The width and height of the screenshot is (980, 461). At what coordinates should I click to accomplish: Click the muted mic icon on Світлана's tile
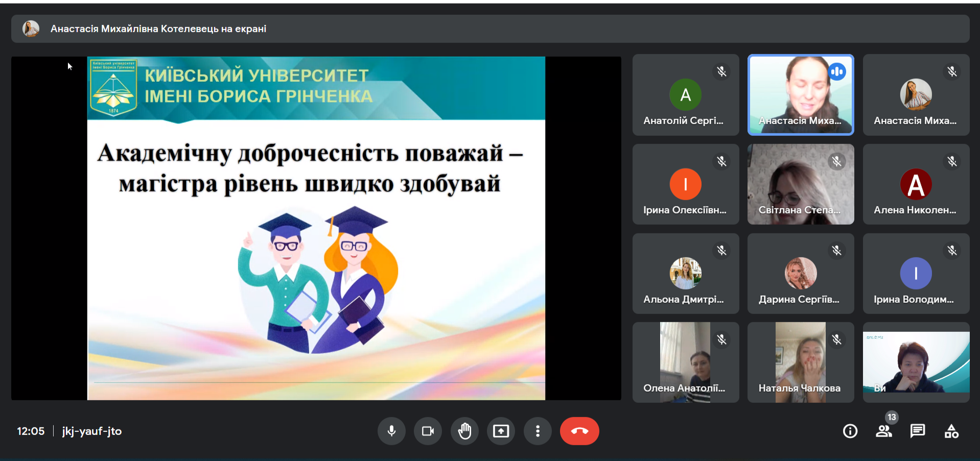(837, 161)
